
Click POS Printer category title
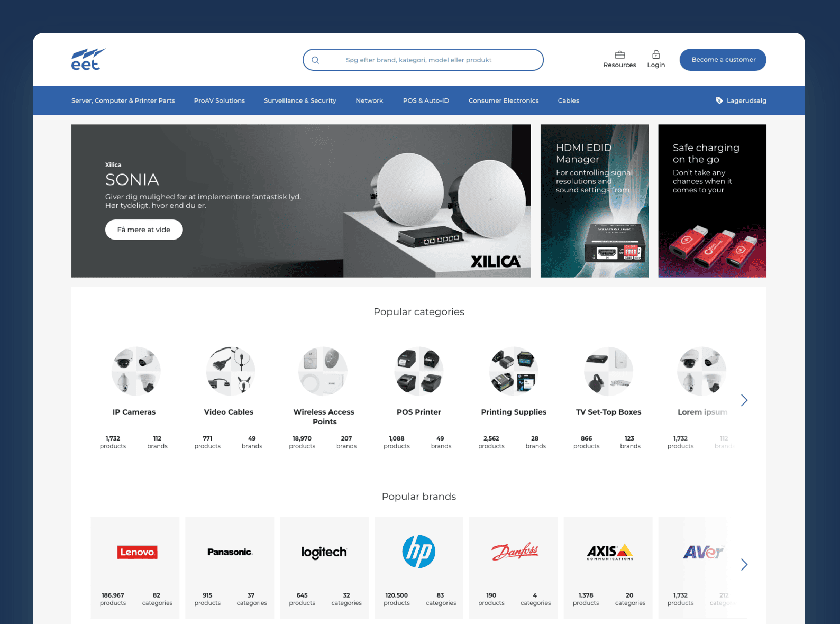pos(419,412)
